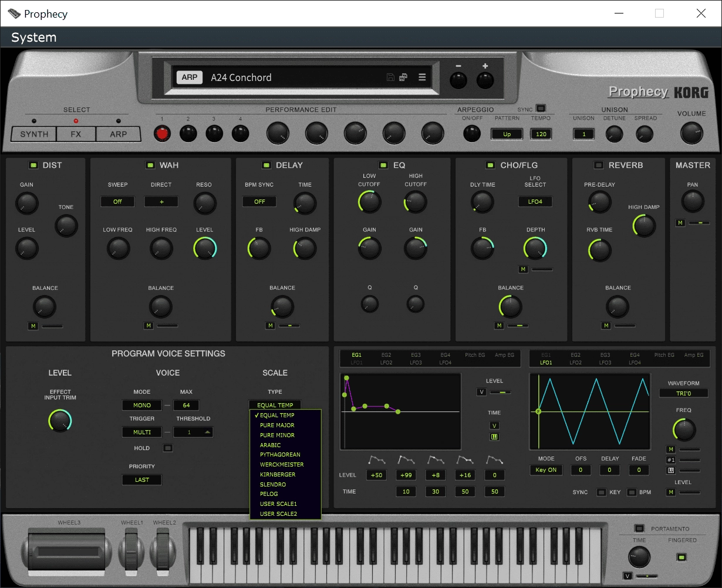Click the voice MAX 64 field
722x588 pixels.
tap(186, 405)
